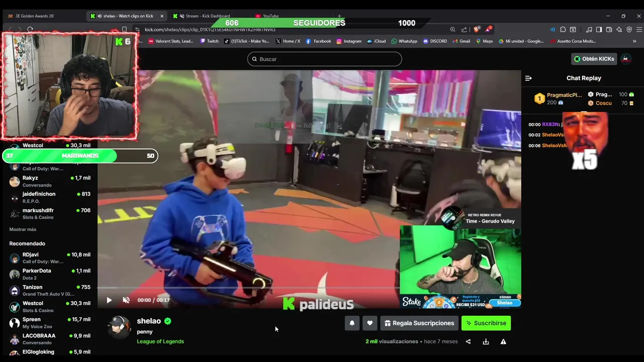This screenshot has height=362, width=644.
Task: Open the TikTok bookmark
Action: tap(247, 41)
